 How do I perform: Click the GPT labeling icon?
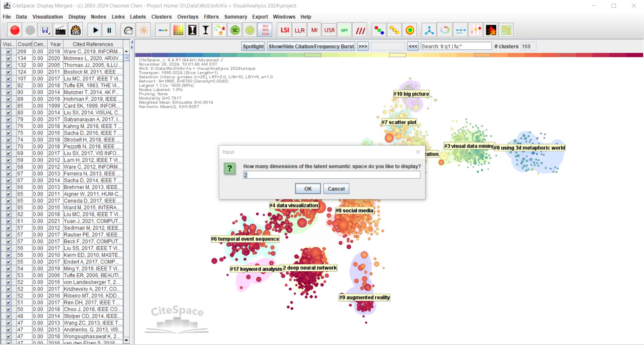coord(344,30)
